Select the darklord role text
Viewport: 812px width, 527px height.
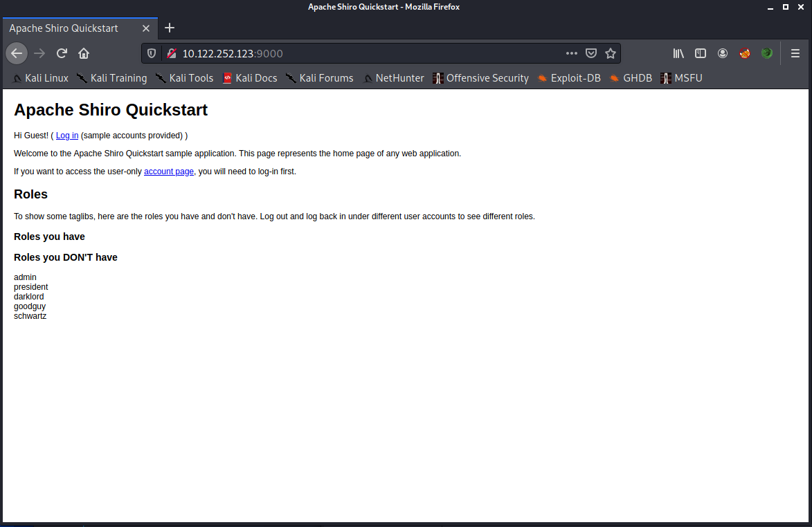click(x=29, y=297)
